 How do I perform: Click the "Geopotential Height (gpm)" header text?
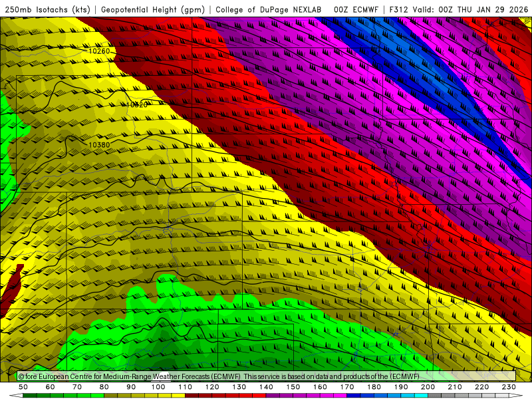(153, 10)
